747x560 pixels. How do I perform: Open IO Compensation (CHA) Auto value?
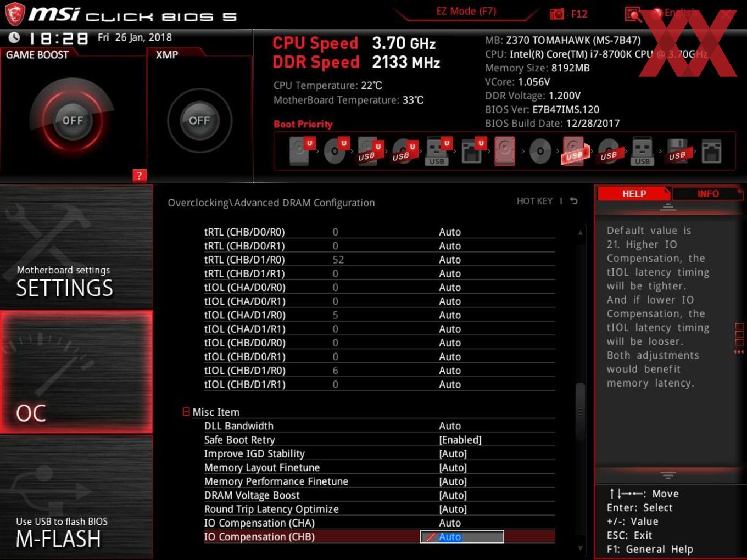(x=450, y=523)
